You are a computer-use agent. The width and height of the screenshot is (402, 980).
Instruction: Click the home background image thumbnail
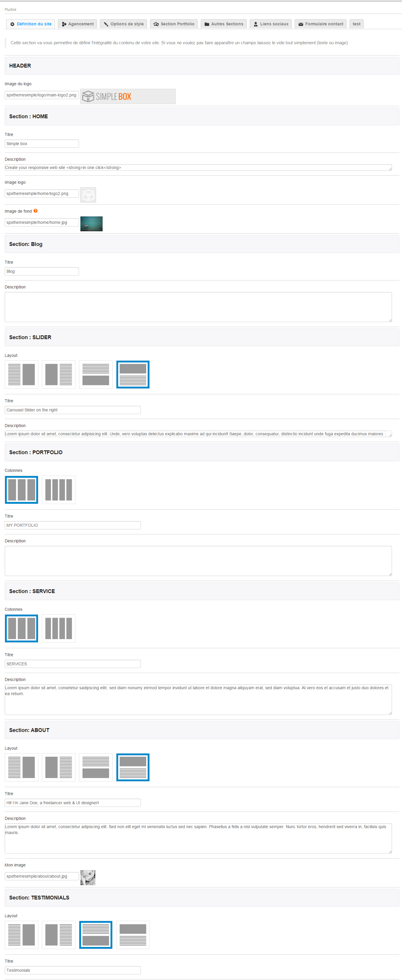91,224
